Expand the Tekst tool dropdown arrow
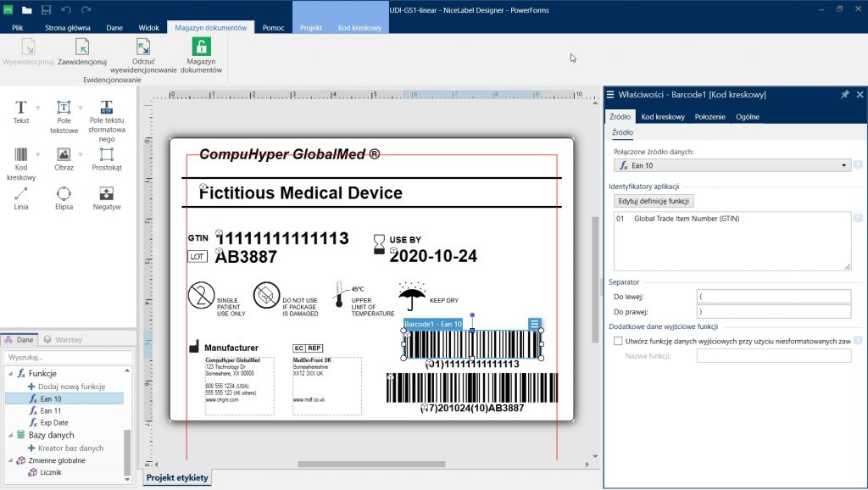Image resolution: width=868 pixels, height=490 pixels. click(37, 108)
